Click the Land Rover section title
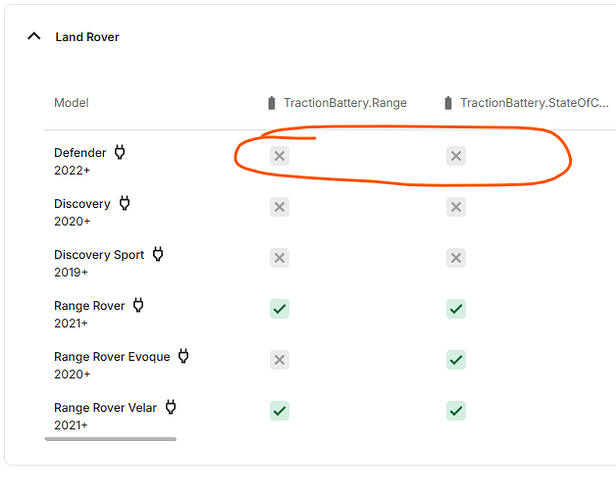This screenshot has height=500, width=616. click(x=87, y=37)
